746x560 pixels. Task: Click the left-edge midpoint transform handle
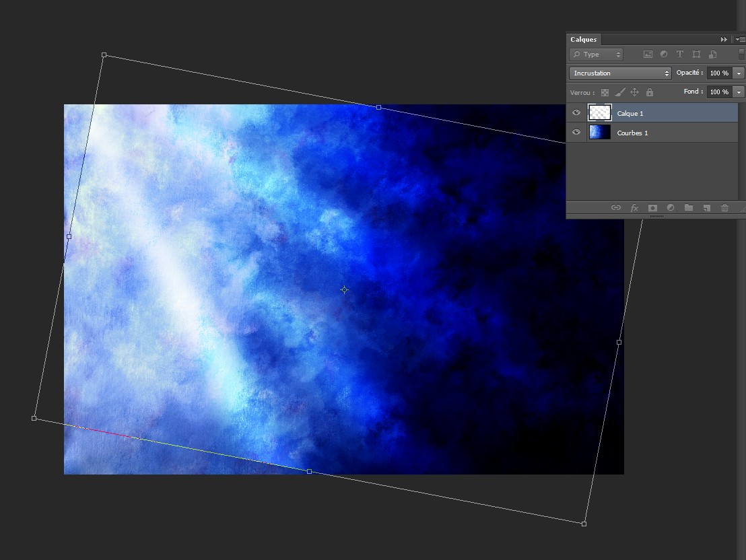pos(69,236)
